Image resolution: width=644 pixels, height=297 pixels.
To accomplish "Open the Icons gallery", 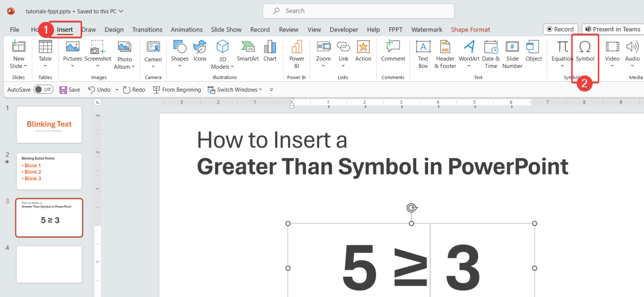I will click(x=200, y=52).
